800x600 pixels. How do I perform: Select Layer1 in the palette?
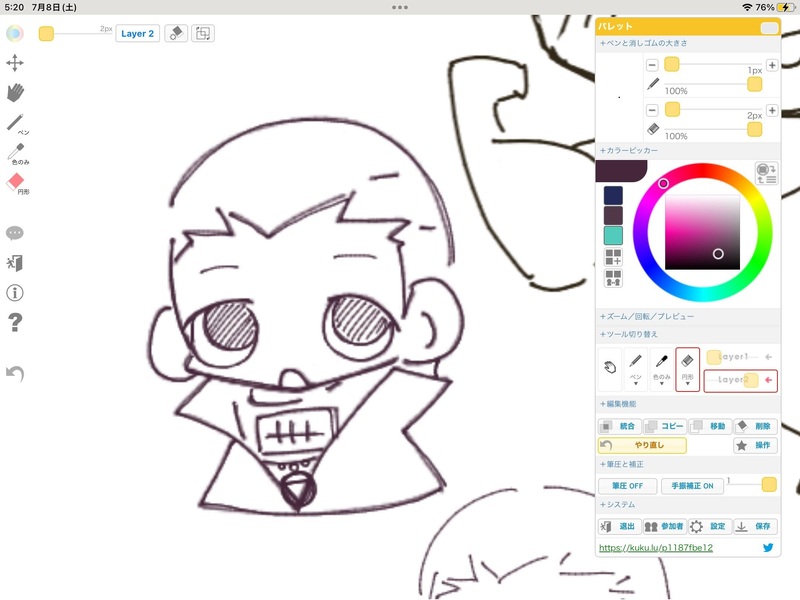coord(740,357)
